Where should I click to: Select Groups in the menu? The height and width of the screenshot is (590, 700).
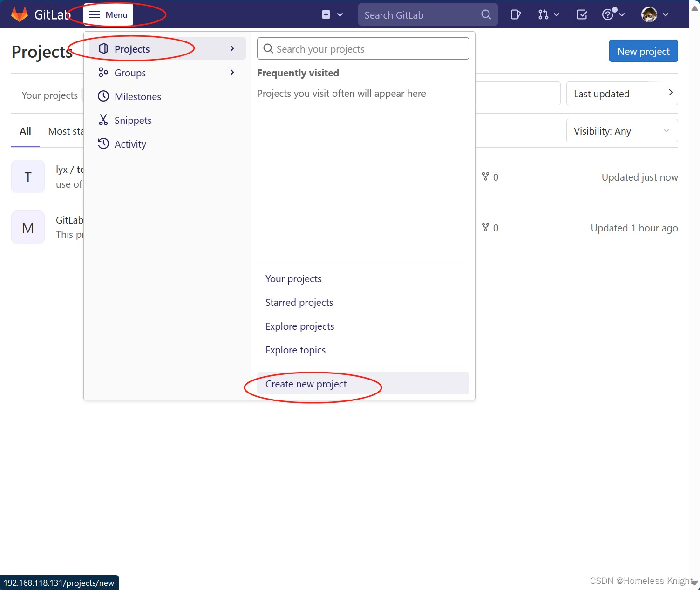click(168, 73)
